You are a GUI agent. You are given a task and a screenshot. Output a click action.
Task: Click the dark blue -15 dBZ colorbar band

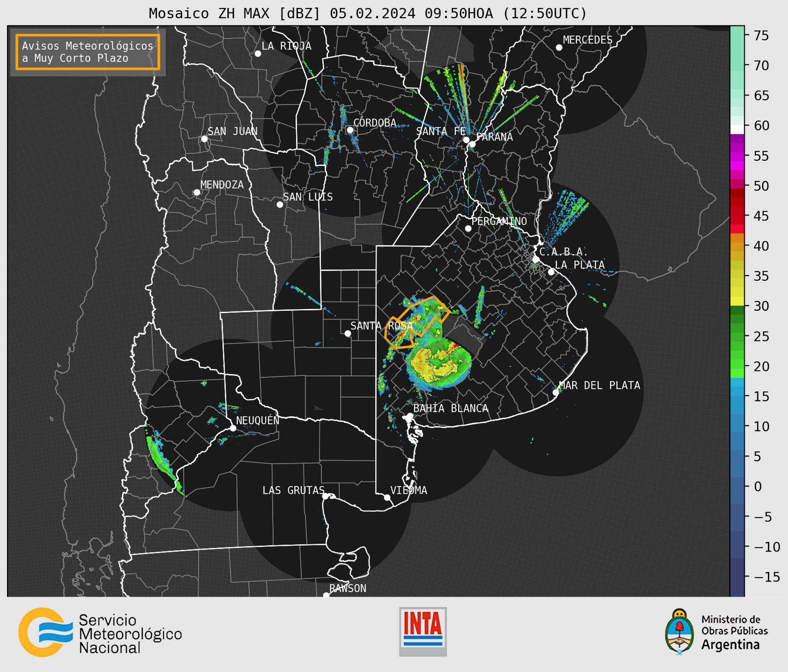point(737,578)
